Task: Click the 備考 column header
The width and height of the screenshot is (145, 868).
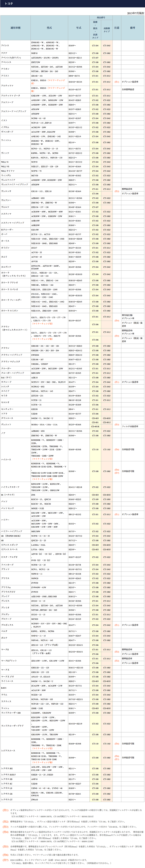Action: [x=132, y=28]
